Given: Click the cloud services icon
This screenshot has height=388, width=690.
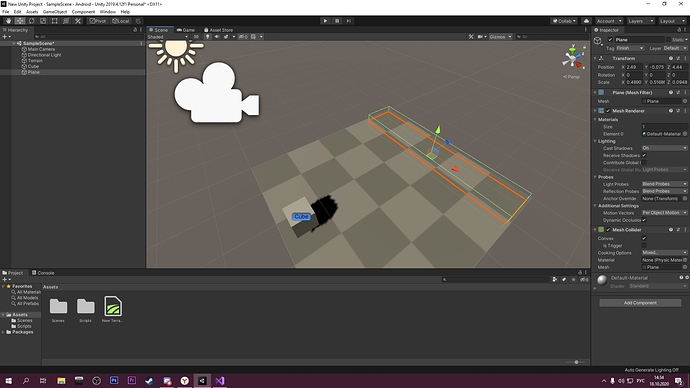Looking at the screenshot, I should [586, 21].
